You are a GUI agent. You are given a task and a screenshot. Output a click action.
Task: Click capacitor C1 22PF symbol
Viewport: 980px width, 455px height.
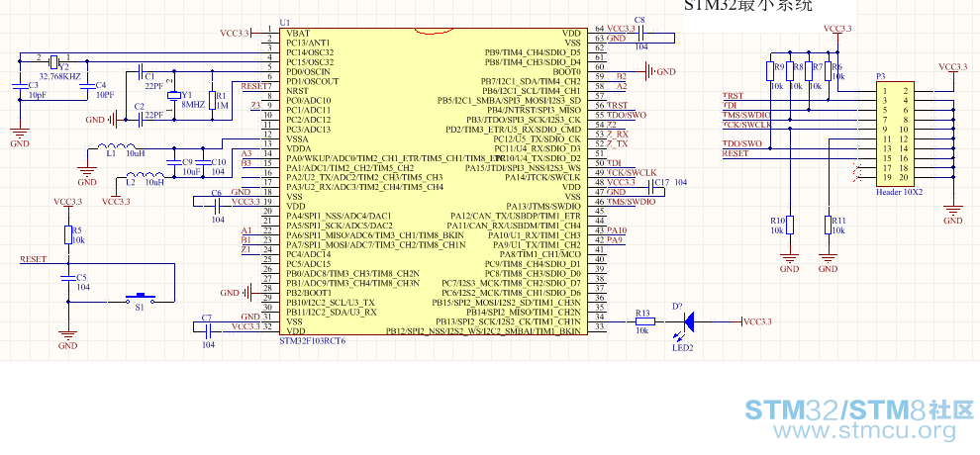[x=140, y=71]
